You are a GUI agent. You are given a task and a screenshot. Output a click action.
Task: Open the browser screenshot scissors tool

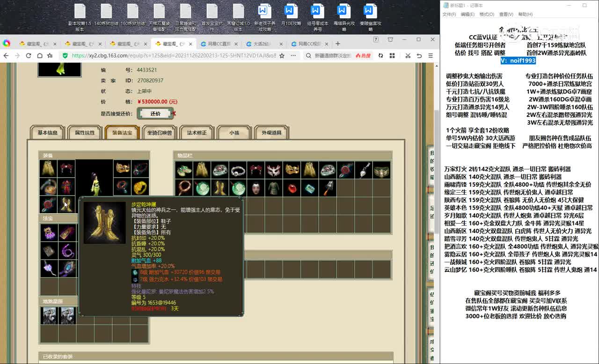tap(408, 55)
